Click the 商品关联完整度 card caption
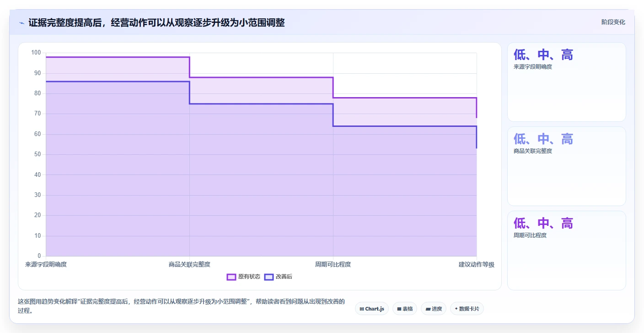 (x=533, y=151)
